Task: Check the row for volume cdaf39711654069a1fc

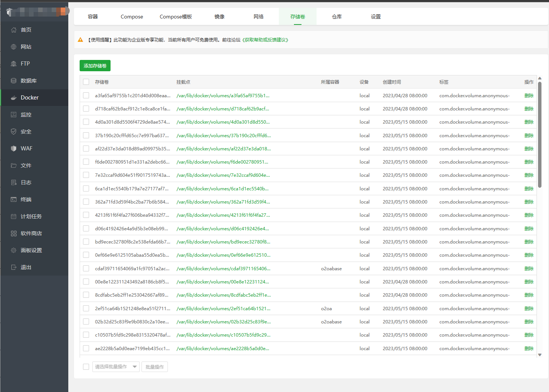Action: click(x=86, y=268)
